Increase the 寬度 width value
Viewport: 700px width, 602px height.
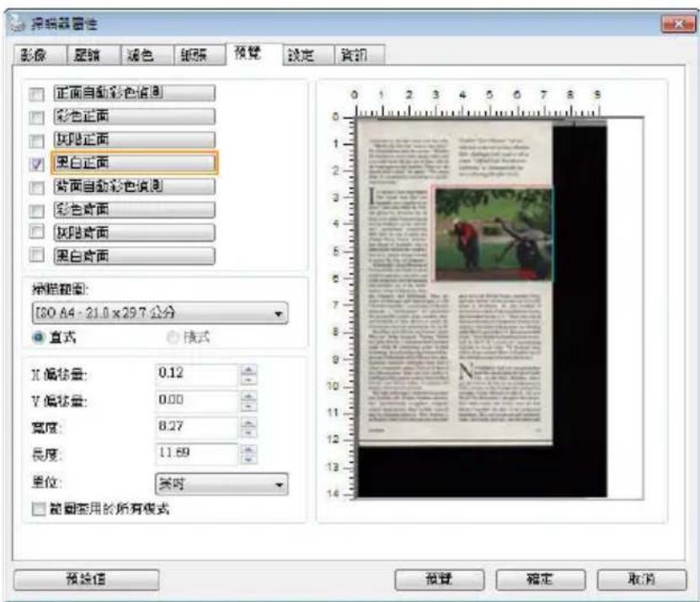point(248,422)
